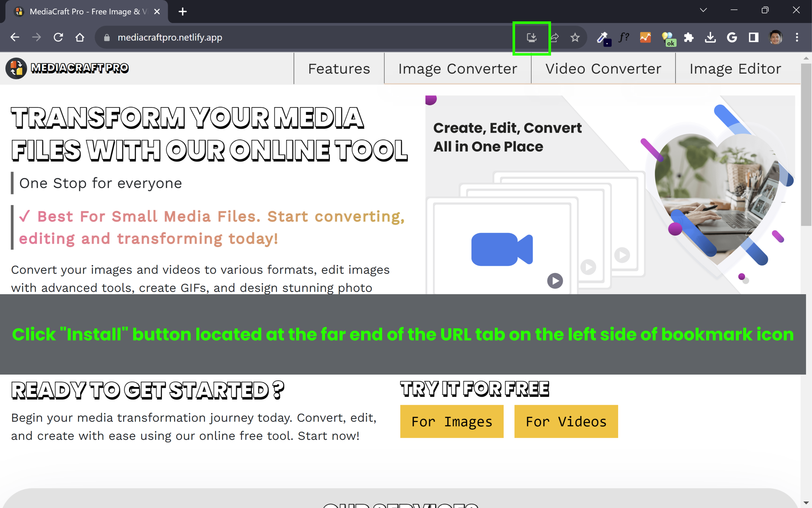Open a new browser tab
The height and width of the screenshot is (508, 812).
click(x=182, y=12)
